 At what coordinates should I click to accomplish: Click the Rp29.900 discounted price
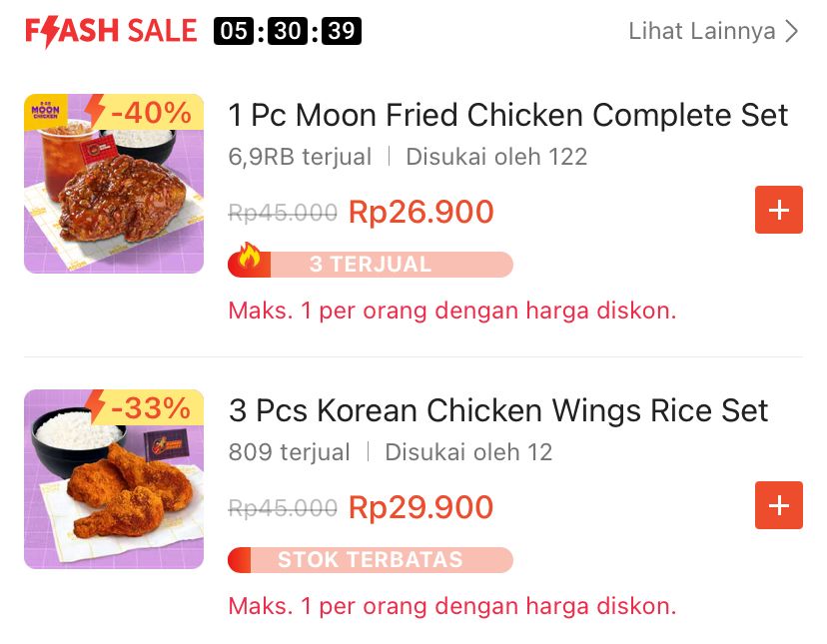tap(420, 507)
